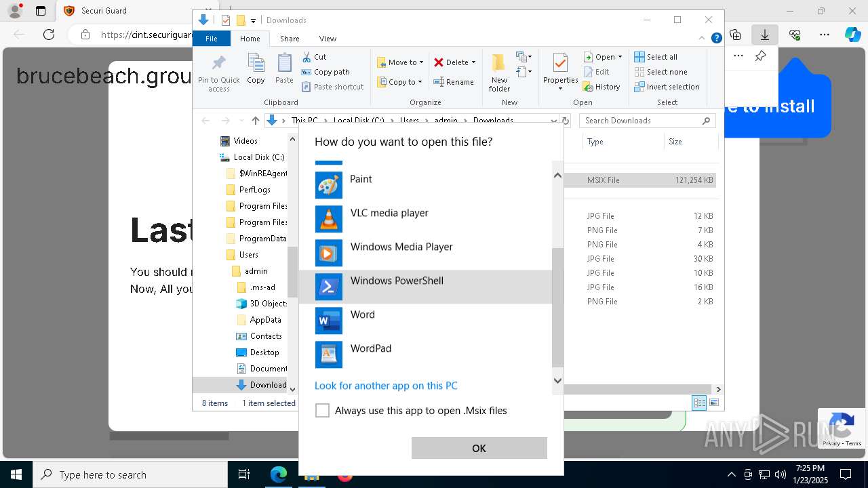The width and height of the screenshot is (868, 488).
Task: Open Copy to dropdown
Action: tap(399, 82)
